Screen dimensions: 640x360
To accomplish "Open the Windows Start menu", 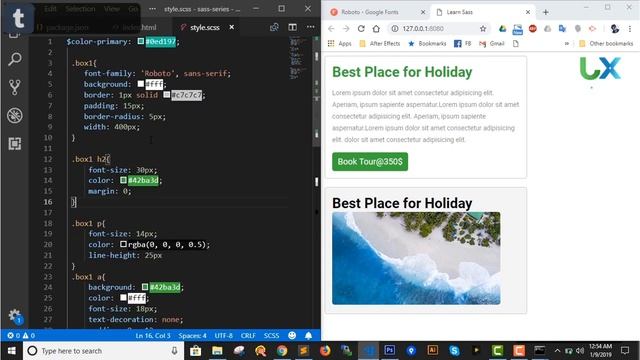I will click(11, 351).
